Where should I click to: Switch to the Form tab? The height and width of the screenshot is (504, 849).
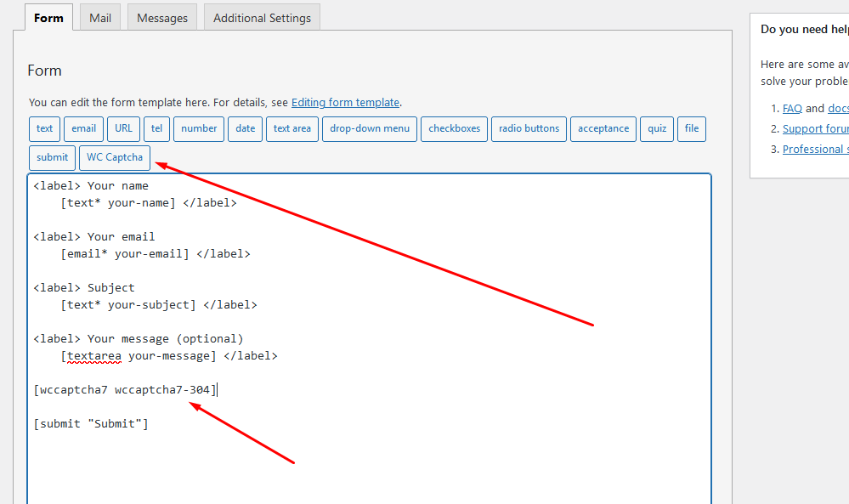click(x=48, y=18)
